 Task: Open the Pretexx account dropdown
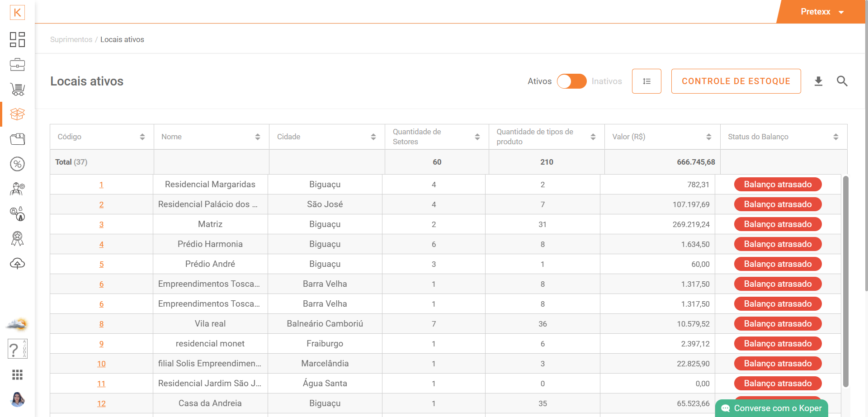point(822,12)
